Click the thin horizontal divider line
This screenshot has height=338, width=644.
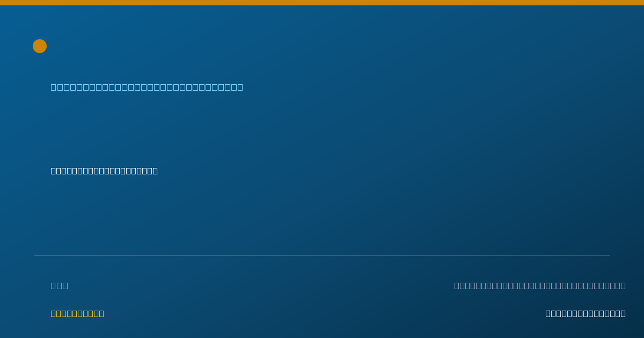[322, 255]
